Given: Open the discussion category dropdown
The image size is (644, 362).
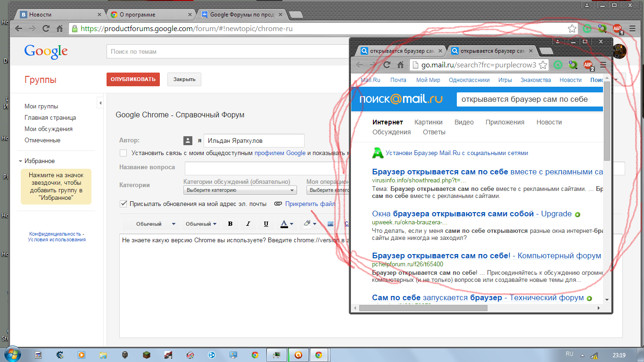Looking at the screenshot, I should tap(240, 190).
